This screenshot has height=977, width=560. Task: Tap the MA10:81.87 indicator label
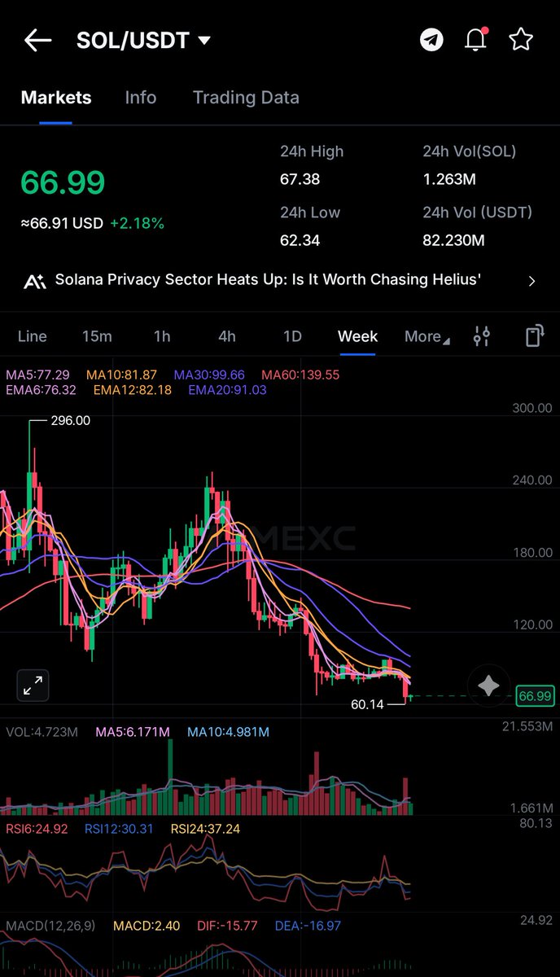pyautogui.click(x=121, y=375)
